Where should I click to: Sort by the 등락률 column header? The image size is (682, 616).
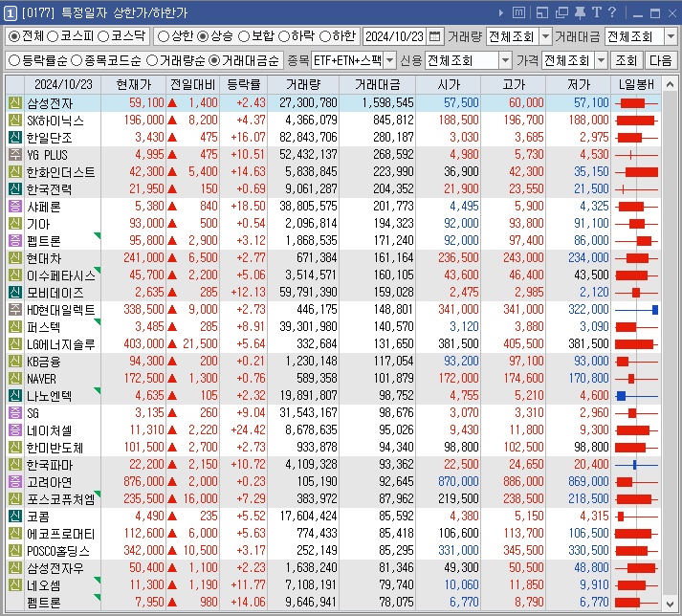pos(244,84)
